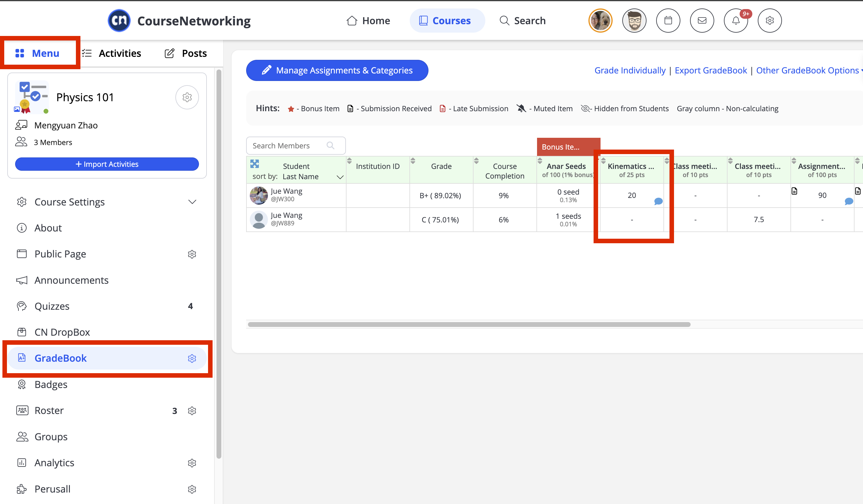This screenshot has height=504, width=863.
Task: Click the blue expand-table arrows icon
Action: pos(254,164)
